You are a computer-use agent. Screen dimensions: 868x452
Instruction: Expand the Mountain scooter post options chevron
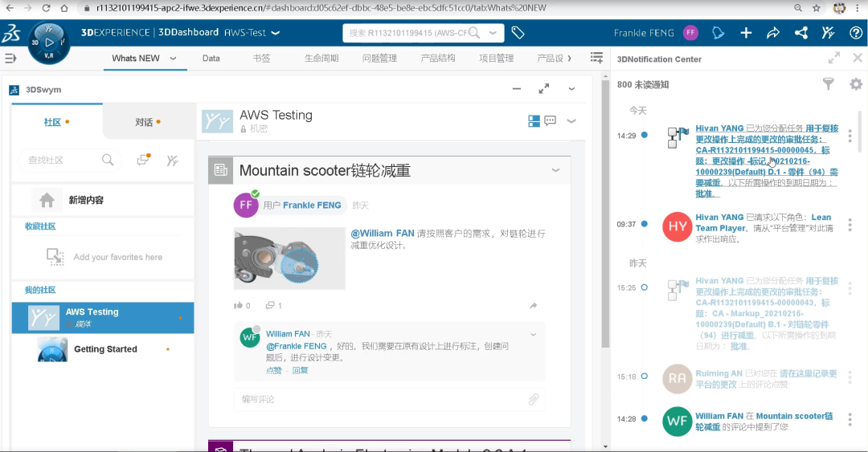click(555, 170)
